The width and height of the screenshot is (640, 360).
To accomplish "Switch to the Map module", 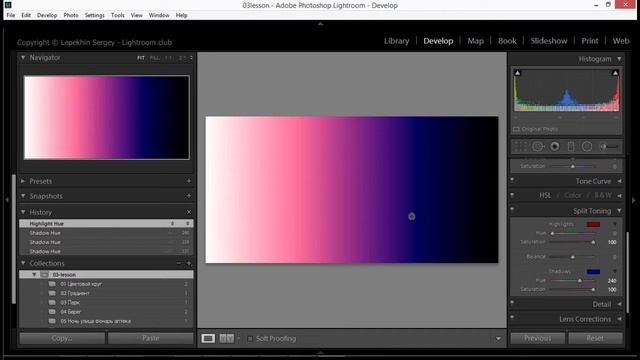I will (476, 41).
